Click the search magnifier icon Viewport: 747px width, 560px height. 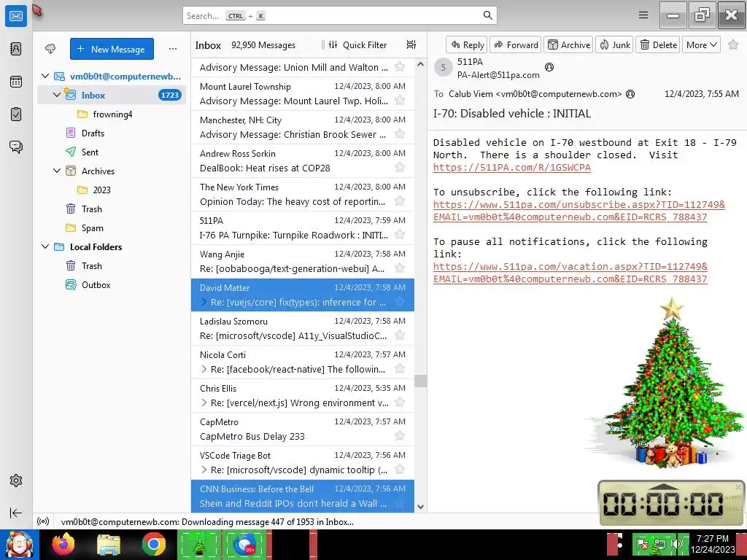pyautogui.click(x=487, y=15)
